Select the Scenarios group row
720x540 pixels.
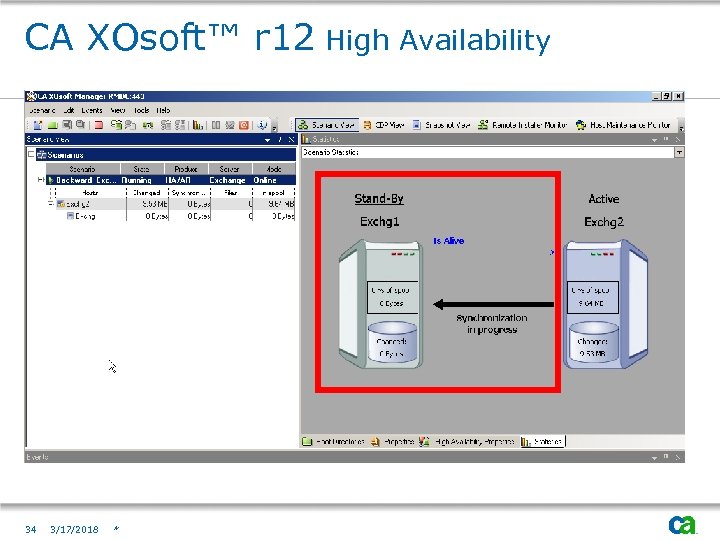coord(166,155)
